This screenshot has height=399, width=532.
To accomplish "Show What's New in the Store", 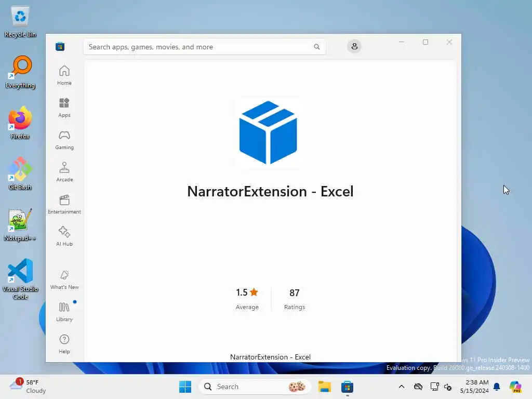I will click(64, 280).
